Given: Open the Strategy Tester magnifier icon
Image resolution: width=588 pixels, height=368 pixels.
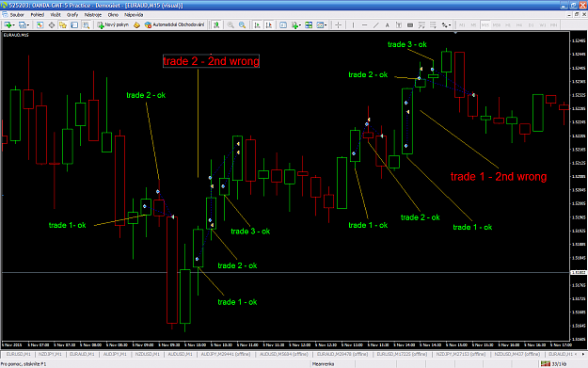Looking at the screenshot, I should [86, 25].
